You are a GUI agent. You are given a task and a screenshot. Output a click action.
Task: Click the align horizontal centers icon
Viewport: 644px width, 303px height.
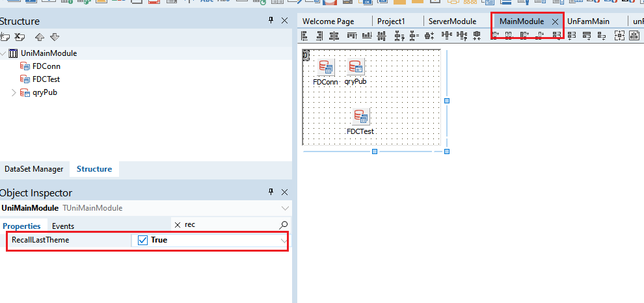click(334, 36)
